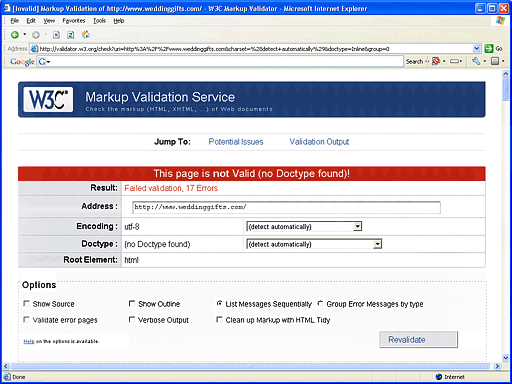Click the W3C logo in the banner

coord(48,99)
